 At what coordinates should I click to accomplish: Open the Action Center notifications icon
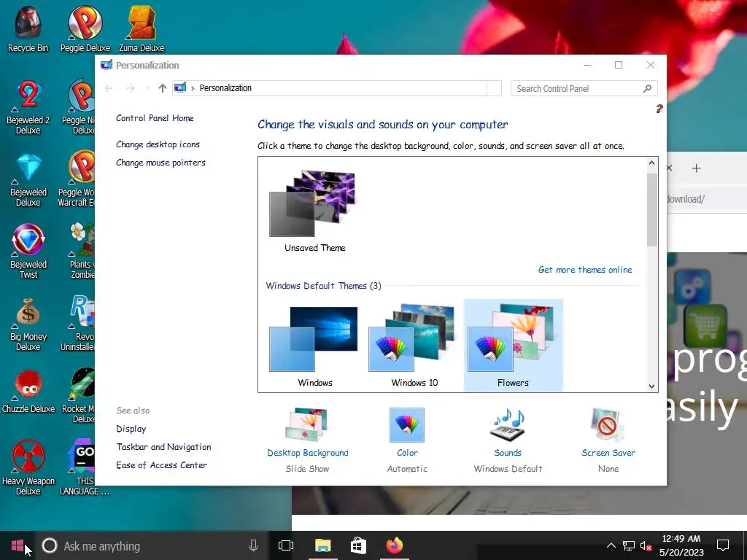723,545
